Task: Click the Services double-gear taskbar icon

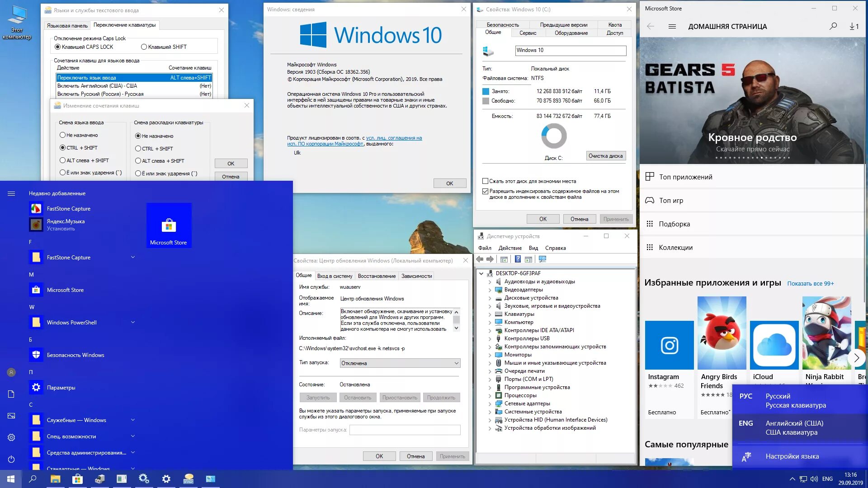Action: click(x=144, y=479)
